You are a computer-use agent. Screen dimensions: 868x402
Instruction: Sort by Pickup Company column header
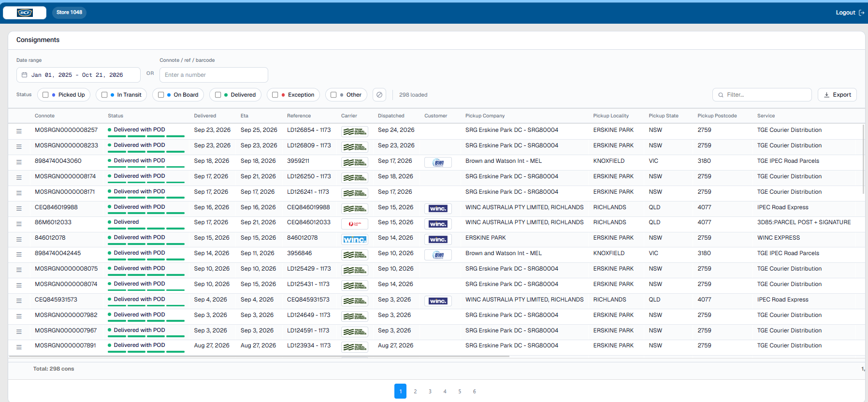click(485, 116)
